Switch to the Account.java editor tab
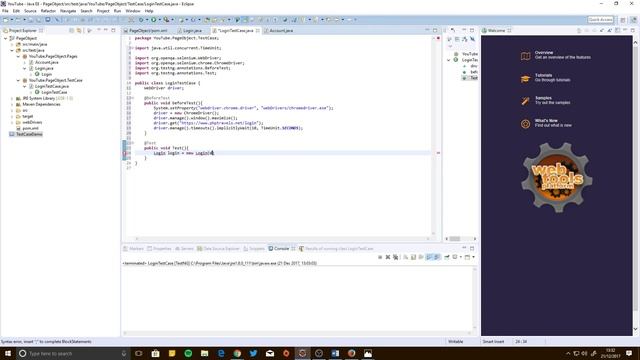The width and height of the screenshot is (640, 360). pyautogui.click(x=281, y=31)
